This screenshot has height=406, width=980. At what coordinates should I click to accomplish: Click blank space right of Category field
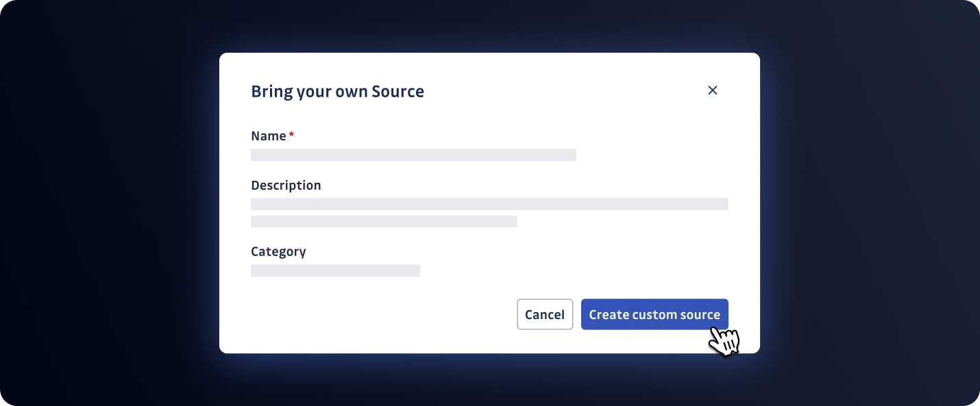pos(569,270)
